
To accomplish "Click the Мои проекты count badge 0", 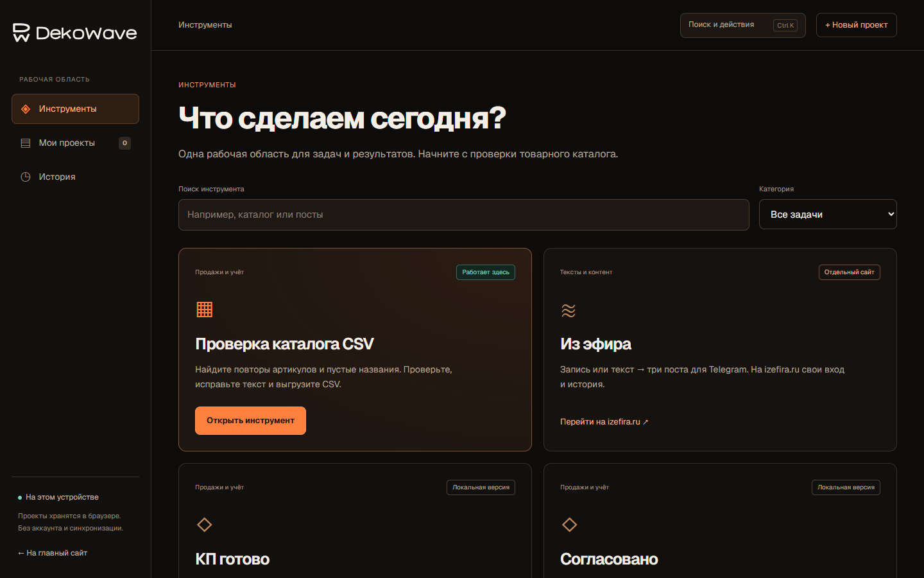I will pyautogui.click(x=124, y=143).
